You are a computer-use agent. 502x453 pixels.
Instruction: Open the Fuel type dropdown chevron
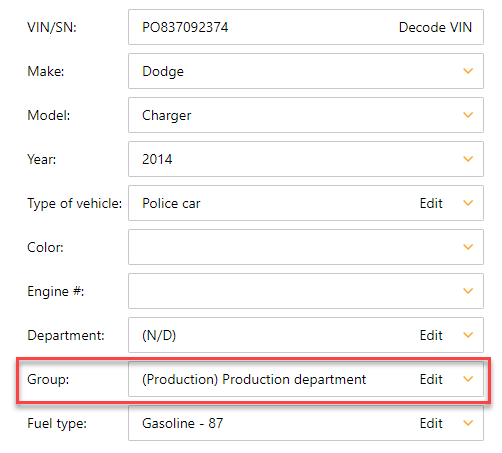(x=468, y=423)
